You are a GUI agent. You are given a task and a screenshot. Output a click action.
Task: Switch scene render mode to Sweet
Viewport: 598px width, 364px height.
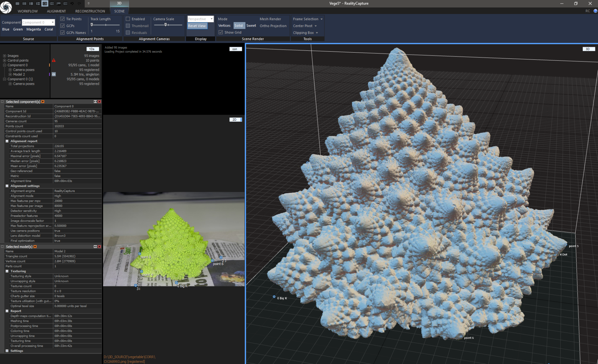pyautogui.click(x=251, y=26)
